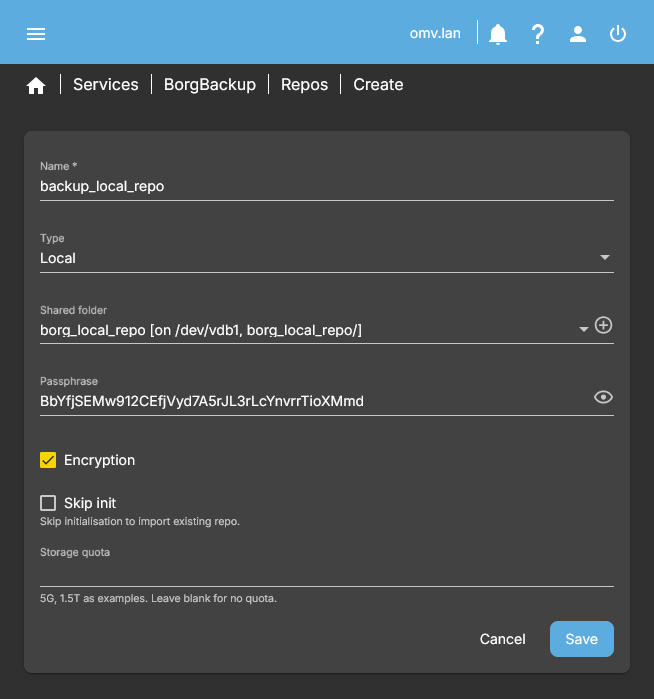Enable the Skip init checkbox

tap(48, 503)
